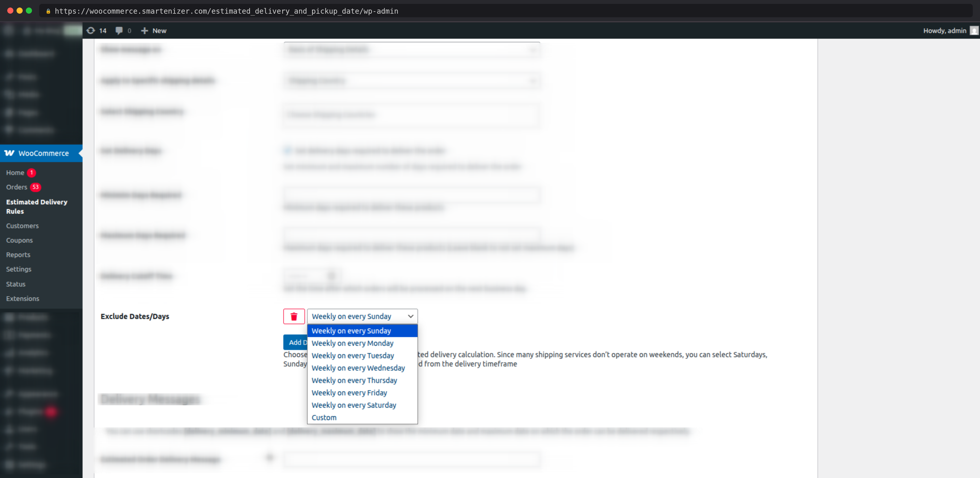This screenshot has height=478, width=980.
Task: Click the Orders count badge 53
Action: coord(35,187)
